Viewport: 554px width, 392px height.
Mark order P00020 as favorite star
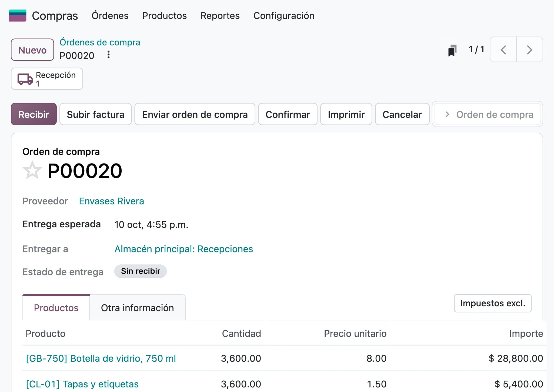coord(32,170)
